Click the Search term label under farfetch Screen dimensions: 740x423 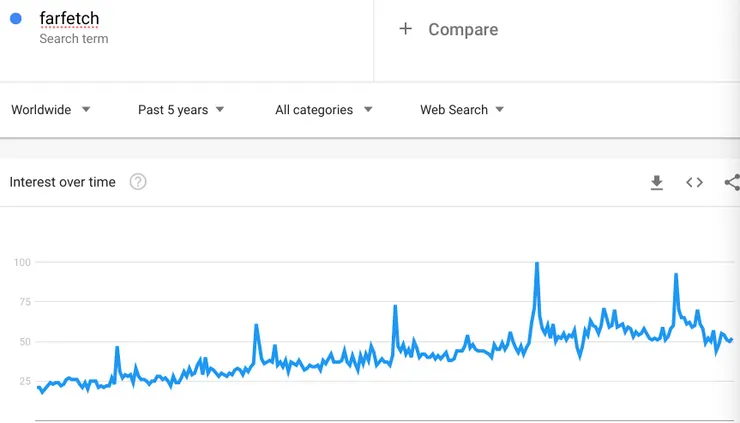coord(74,39)
